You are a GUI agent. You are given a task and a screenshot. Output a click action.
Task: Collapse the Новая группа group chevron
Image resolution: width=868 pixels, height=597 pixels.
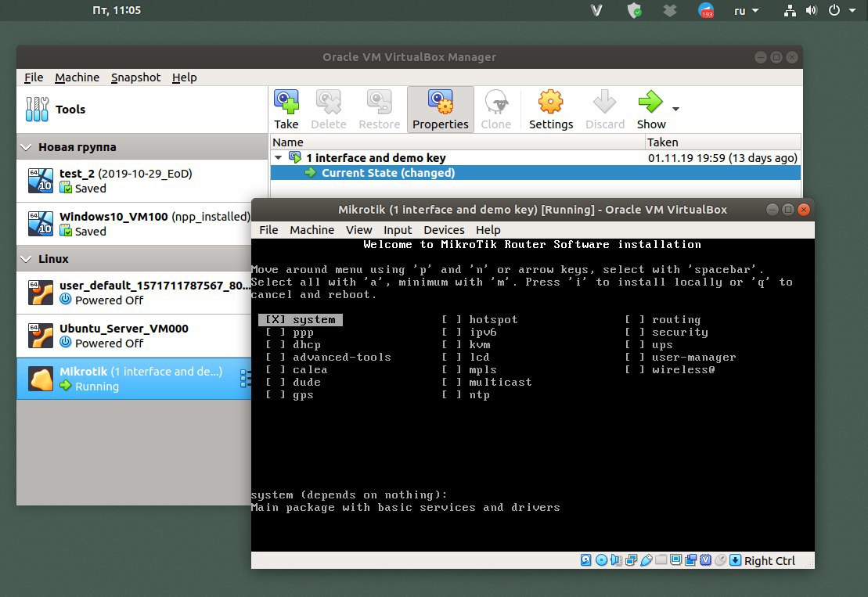pyautogui.click(x=26, y=147)
